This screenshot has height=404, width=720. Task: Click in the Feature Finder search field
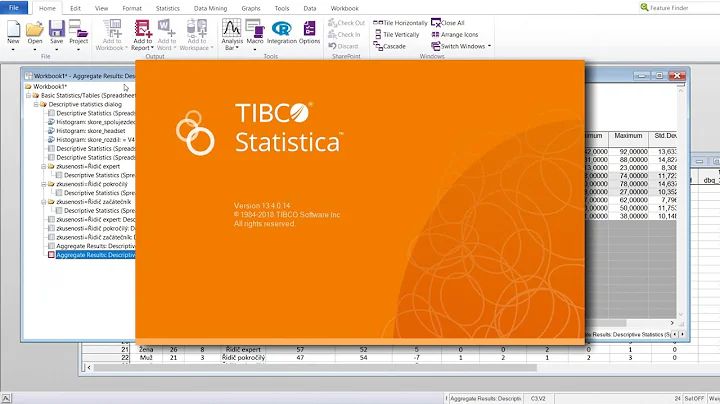tap(684, 8)
